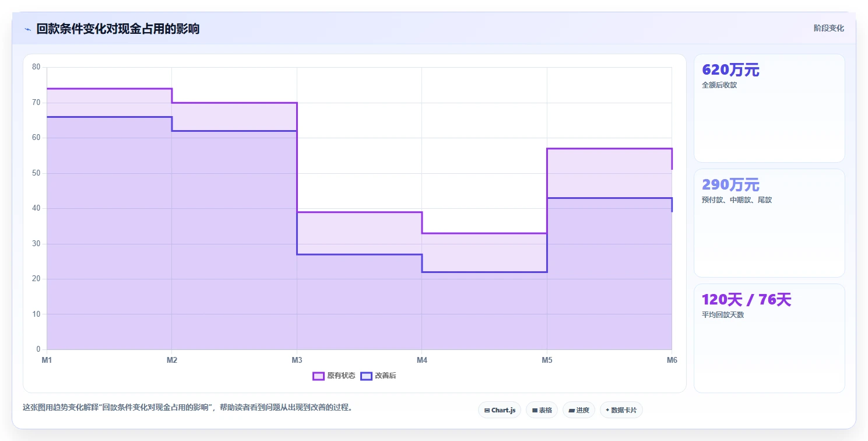Click the 60 y-axis label
This screenshot has width=868, height=441.
pos(36,138)
